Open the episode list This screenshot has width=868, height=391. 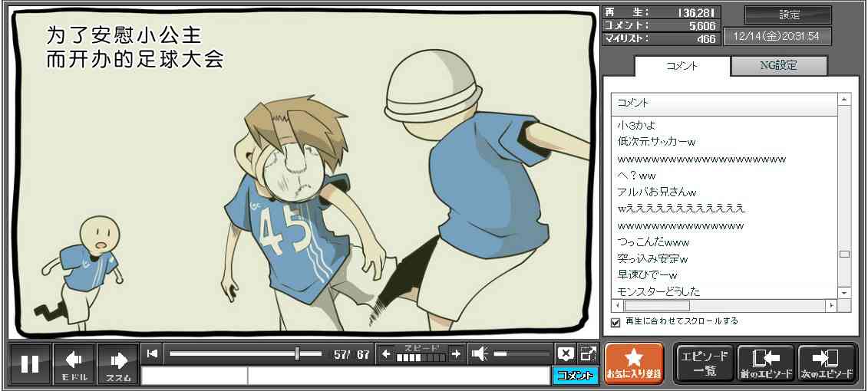click(x=703, y=363)
